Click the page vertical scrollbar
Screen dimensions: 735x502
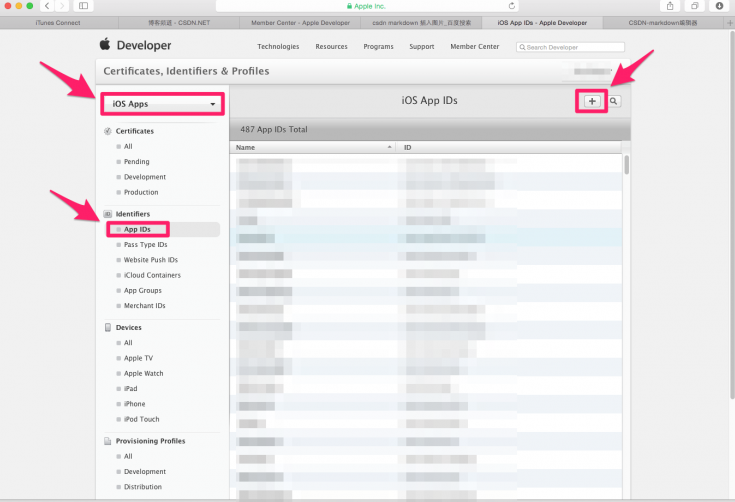click(x=732, y=216)
